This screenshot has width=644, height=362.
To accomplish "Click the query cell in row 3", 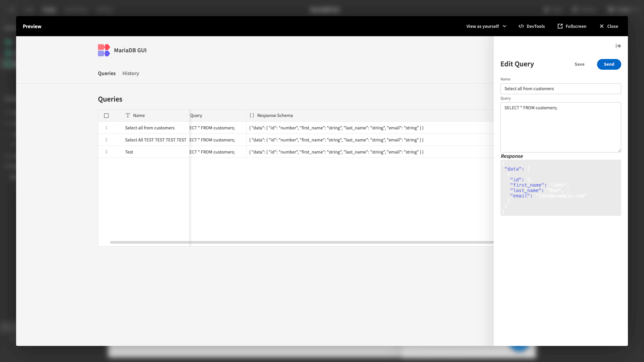I will coord(218,152).
